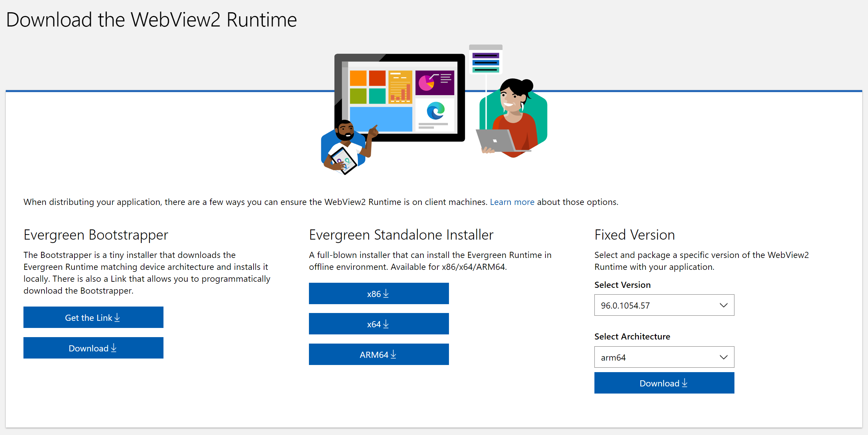Click the Fixed Version heading

(635, 235)
